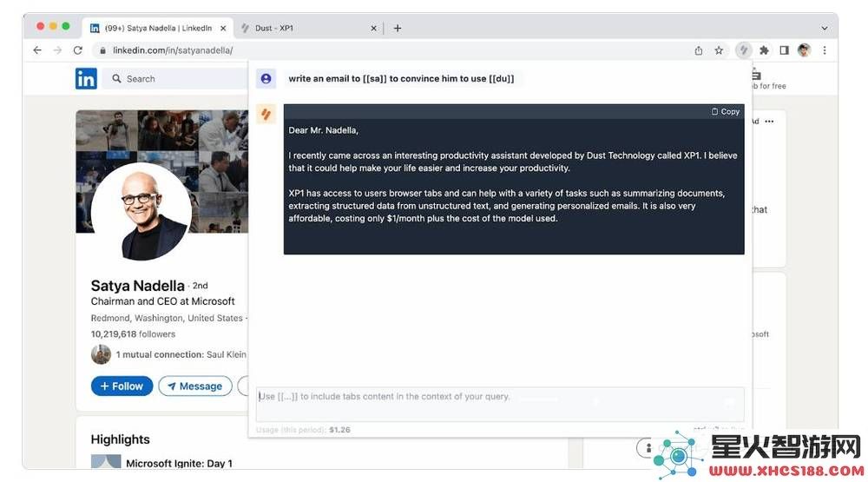
Task: Close the Dust - XP1 tab
Action: pyautogui.click(x=373, y=29)
